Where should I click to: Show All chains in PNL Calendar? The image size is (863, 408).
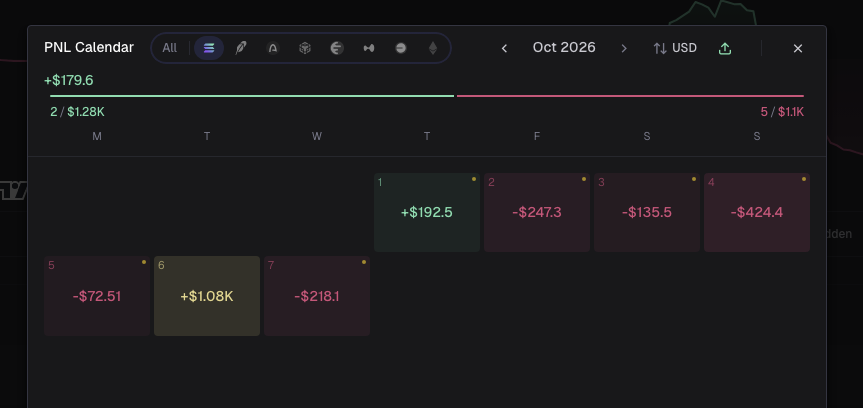pyautogui.click(x=170, y=48)
